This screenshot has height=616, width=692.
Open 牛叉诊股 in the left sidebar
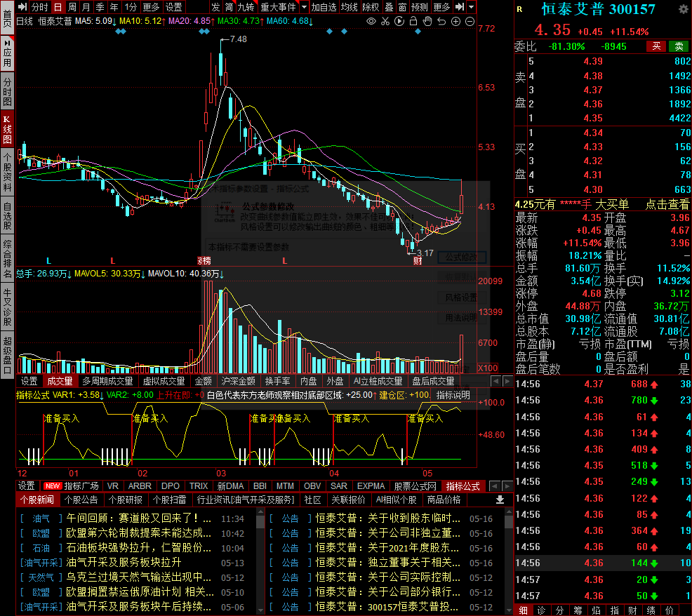click(8, 307)
